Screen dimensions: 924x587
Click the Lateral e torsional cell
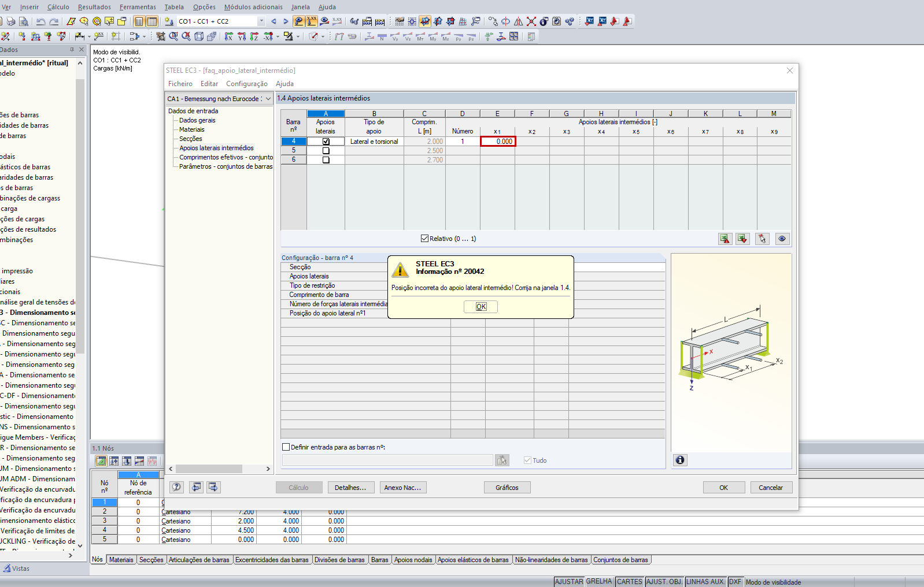pos(374,142)
